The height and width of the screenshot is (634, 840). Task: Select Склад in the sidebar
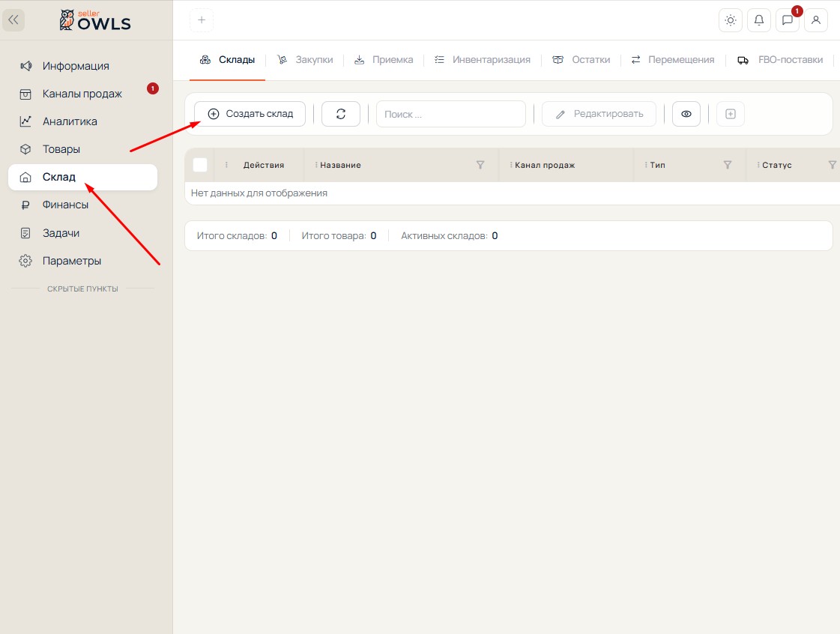(82, 178)
